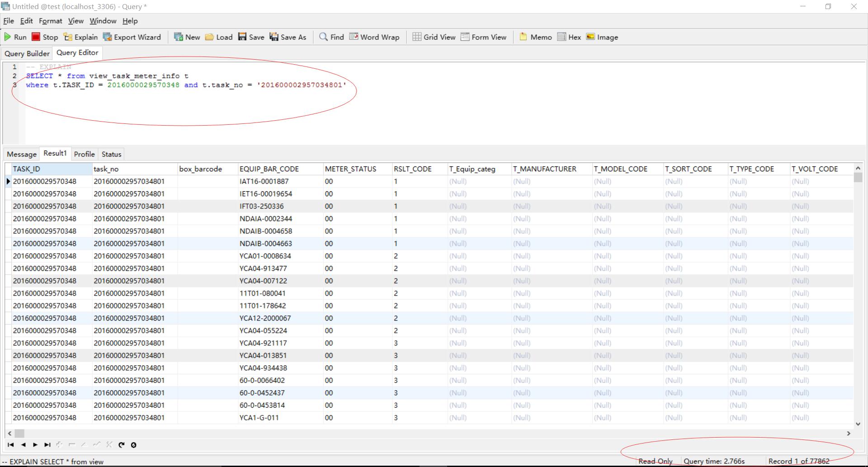
Task: Click the T_TYPE_CODE column header
Action: (759, 169)
